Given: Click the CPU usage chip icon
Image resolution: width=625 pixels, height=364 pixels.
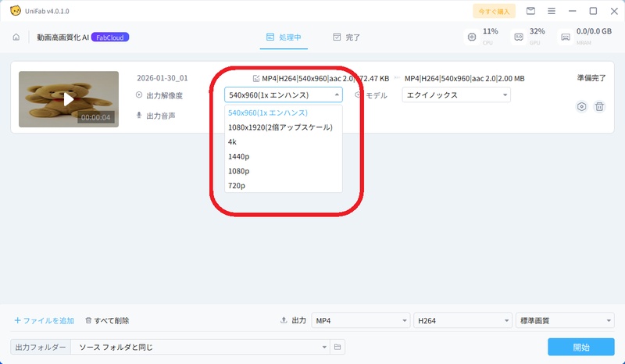Looking at the screenshot, I should (x=472, y=37).
